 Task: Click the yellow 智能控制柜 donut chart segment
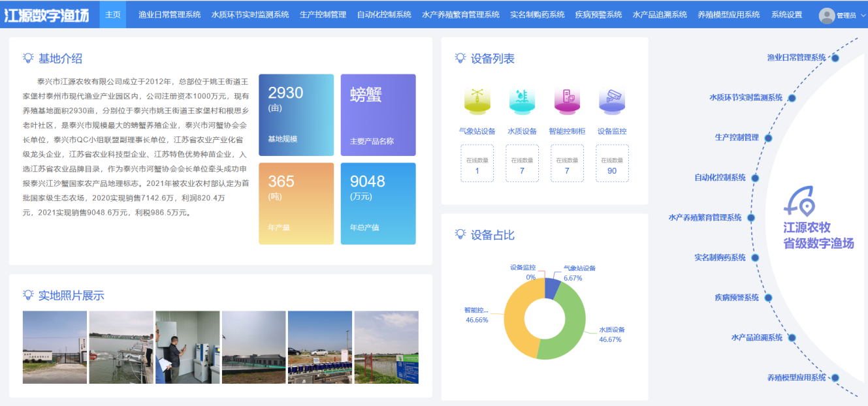pos(515,319)
